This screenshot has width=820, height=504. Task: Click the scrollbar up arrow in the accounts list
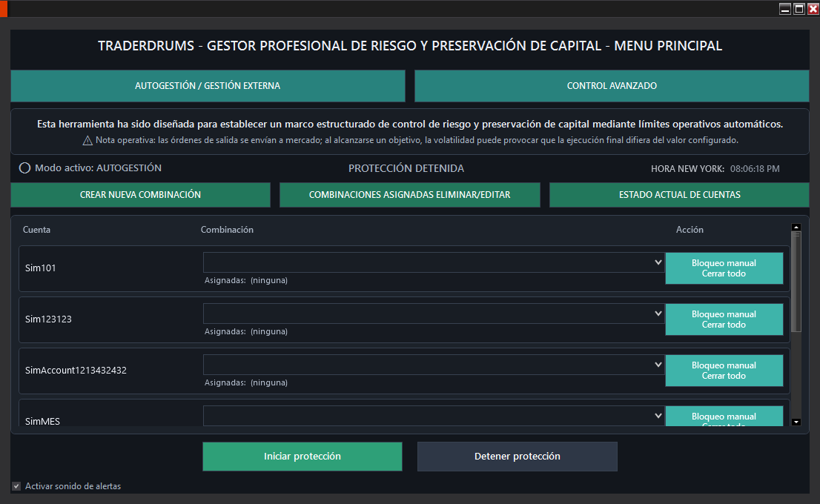[796, 226]
